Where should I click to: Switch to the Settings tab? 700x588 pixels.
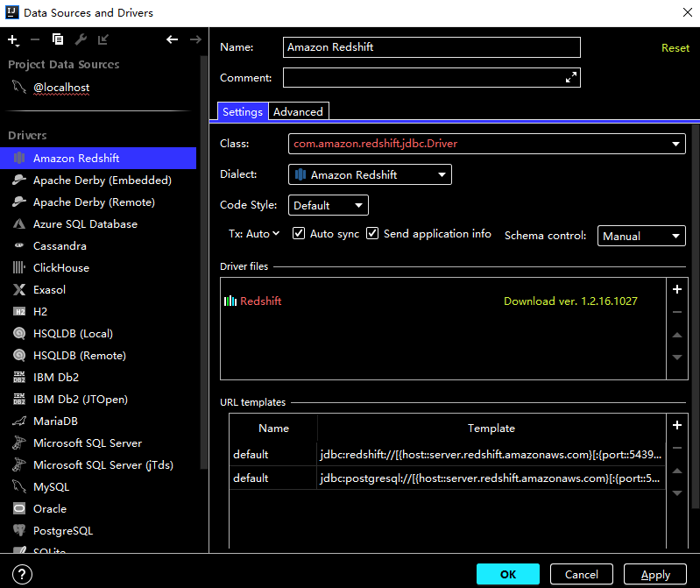click(x=243, y=111)
